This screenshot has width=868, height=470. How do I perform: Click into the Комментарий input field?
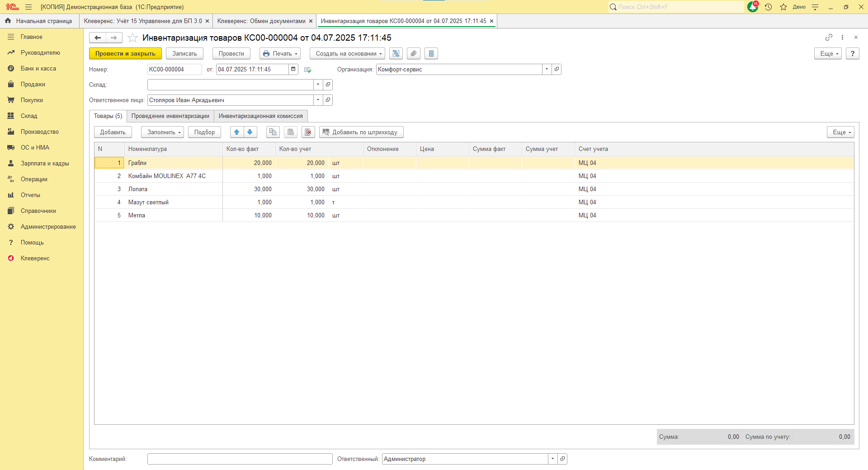240,459
